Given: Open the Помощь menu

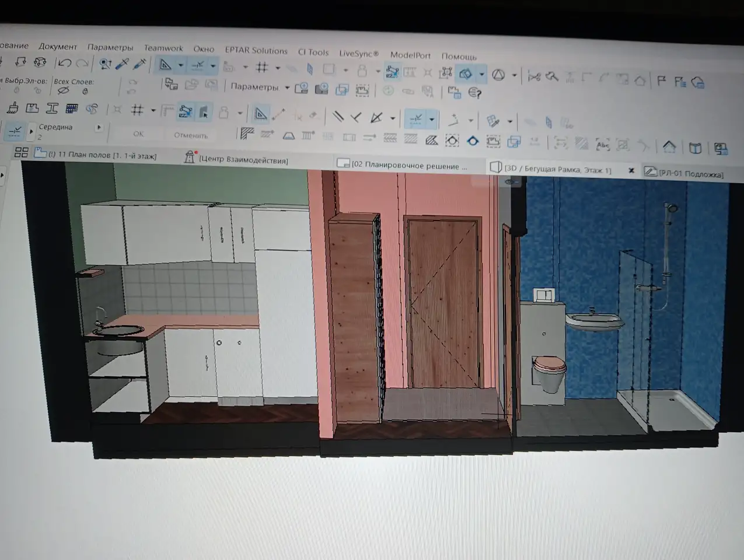Looking at the screenshot, I should (459, 57).
